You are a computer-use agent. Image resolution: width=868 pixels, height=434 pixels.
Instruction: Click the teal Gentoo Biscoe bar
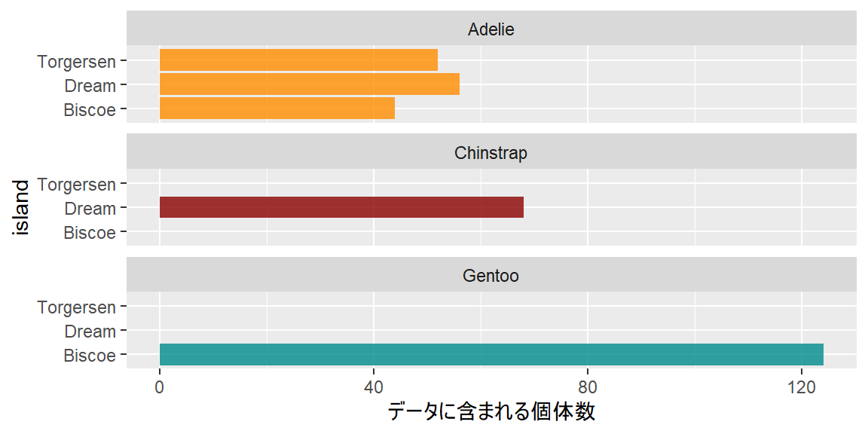pyautogui.click(x=491, y=355)
